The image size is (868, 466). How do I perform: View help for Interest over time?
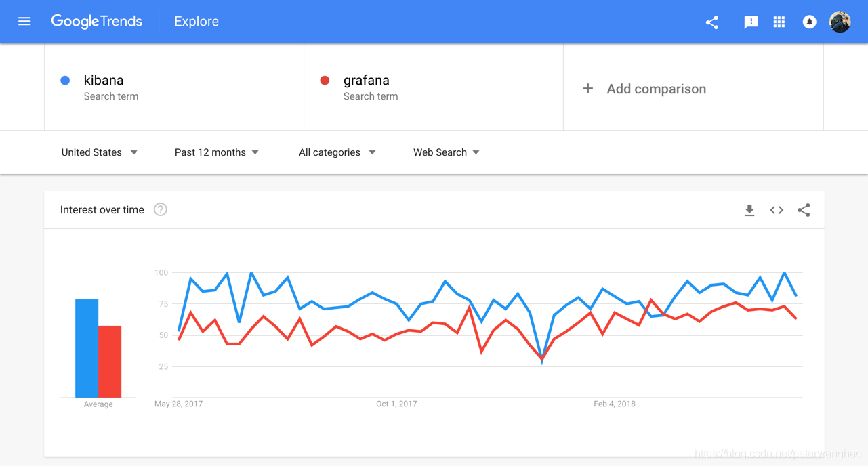click(160, 209)
